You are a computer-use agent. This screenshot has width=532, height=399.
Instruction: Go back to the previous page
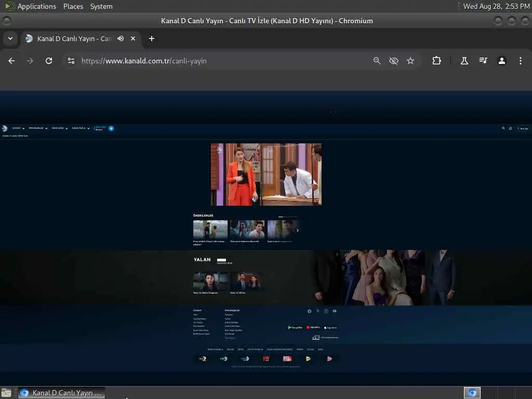click(11, 61)
